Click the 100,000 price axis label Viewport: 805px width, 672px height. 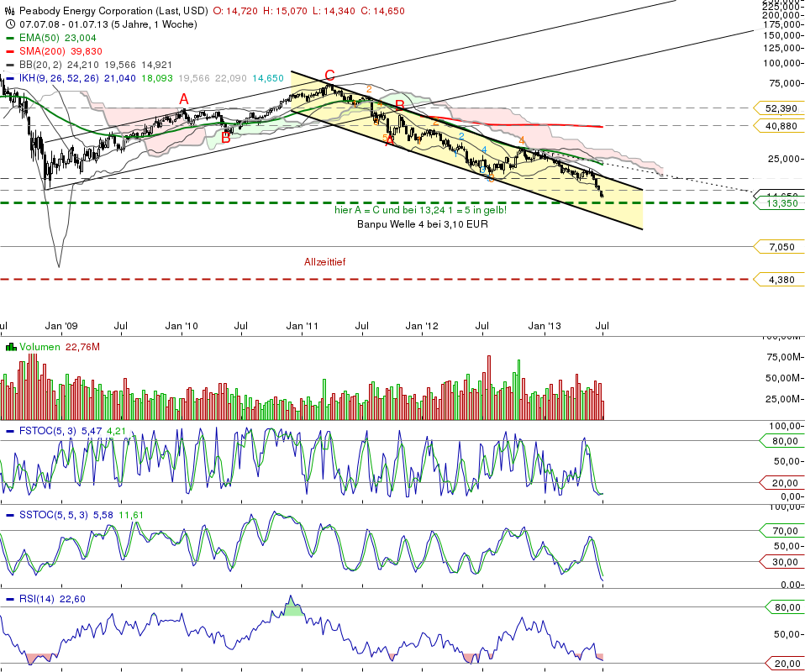click(781, 63)
